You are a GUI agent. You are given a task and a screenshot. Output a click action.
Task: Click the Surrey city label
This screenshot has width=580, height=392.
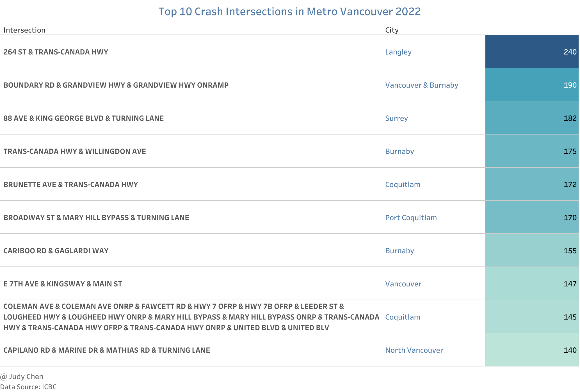(396, 118)
